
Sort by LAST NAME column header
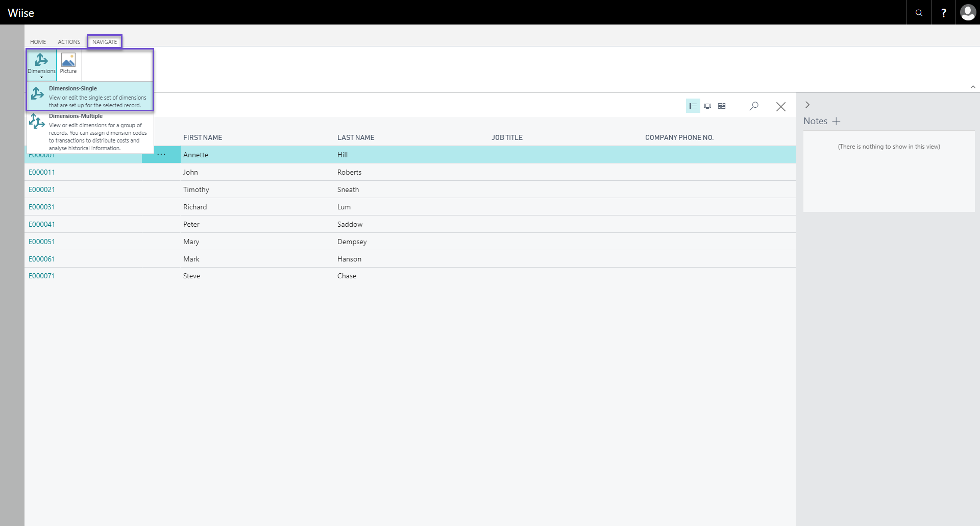(x=356, y=137)
